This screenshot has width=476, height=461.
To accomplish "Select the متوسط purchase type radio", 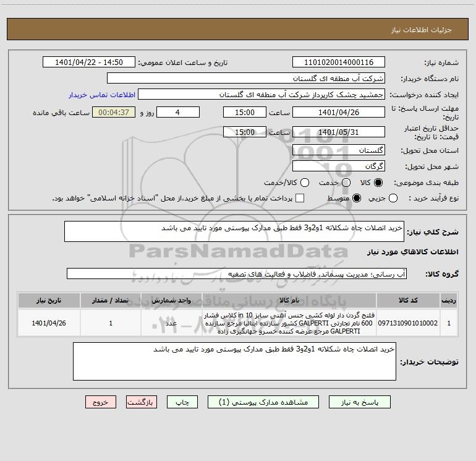I will (x=357, y=198).
